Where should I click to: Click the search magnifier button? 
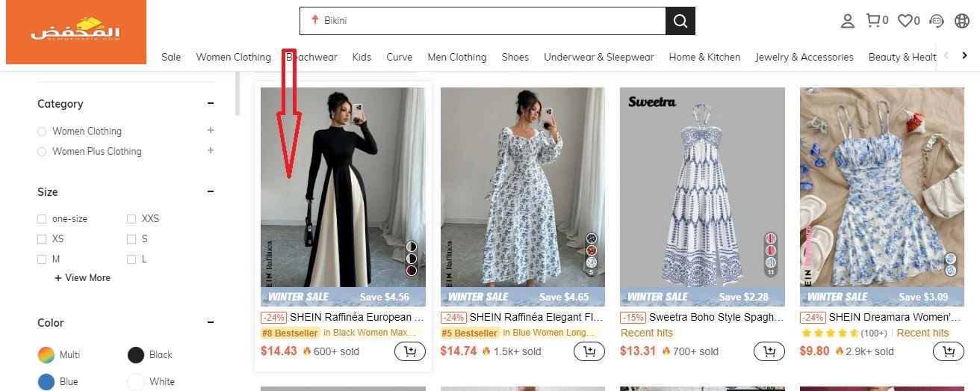pyautogui.click(x=680, y=21)
